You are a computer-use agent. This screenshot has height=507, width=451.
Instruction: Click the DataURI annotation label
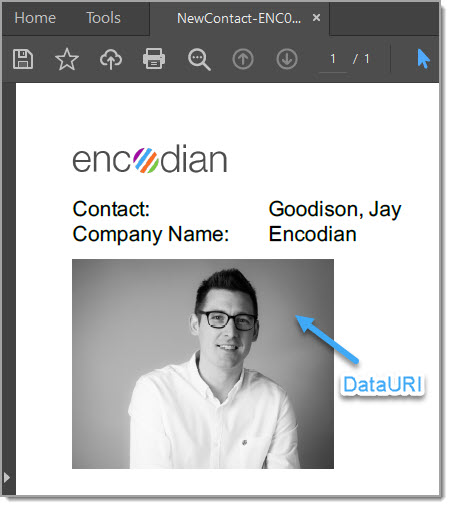click(x=382, y=384)
